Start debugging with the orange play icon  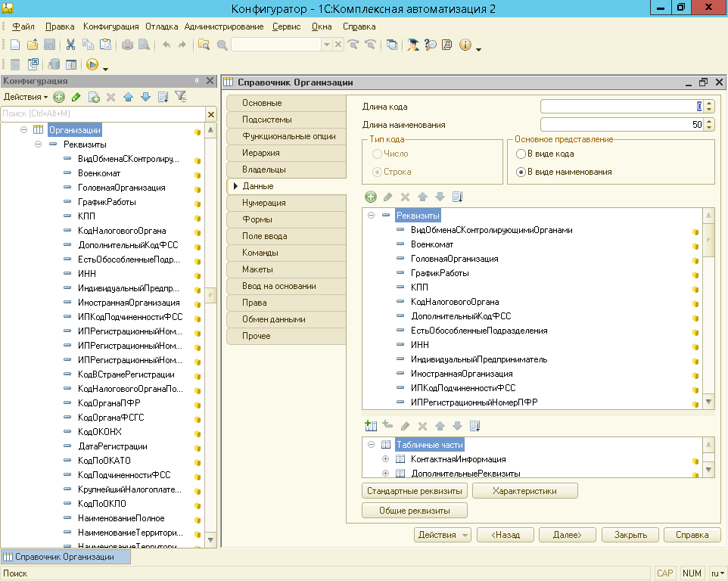point(92,64)
